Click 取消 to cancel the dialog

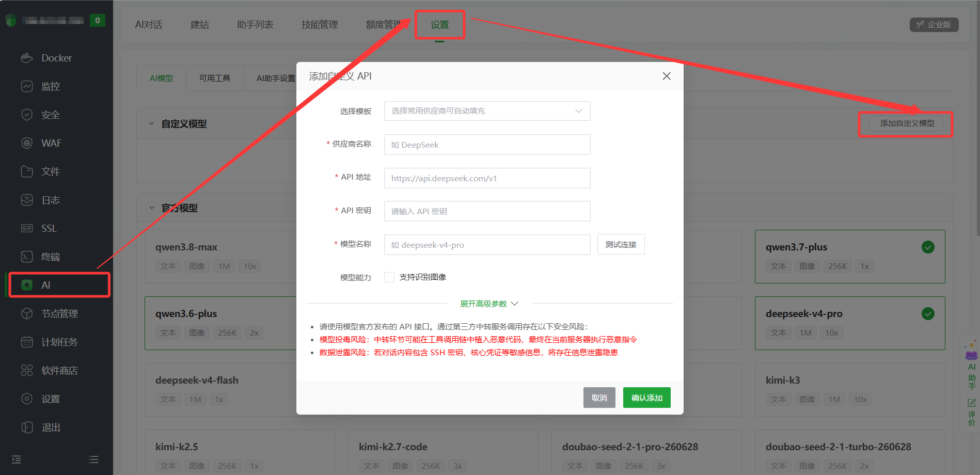[x=599, y=398]
